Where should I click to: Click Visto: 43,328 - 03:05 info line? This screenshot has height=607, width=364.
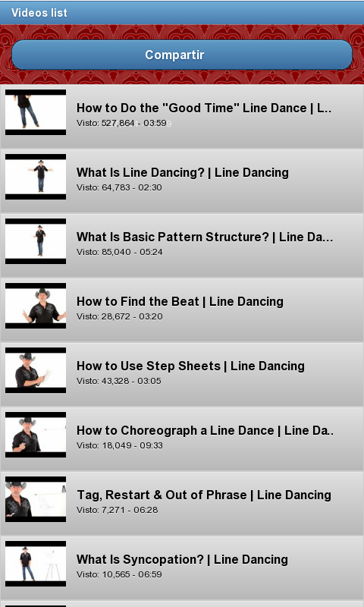[x=119, y=381]
